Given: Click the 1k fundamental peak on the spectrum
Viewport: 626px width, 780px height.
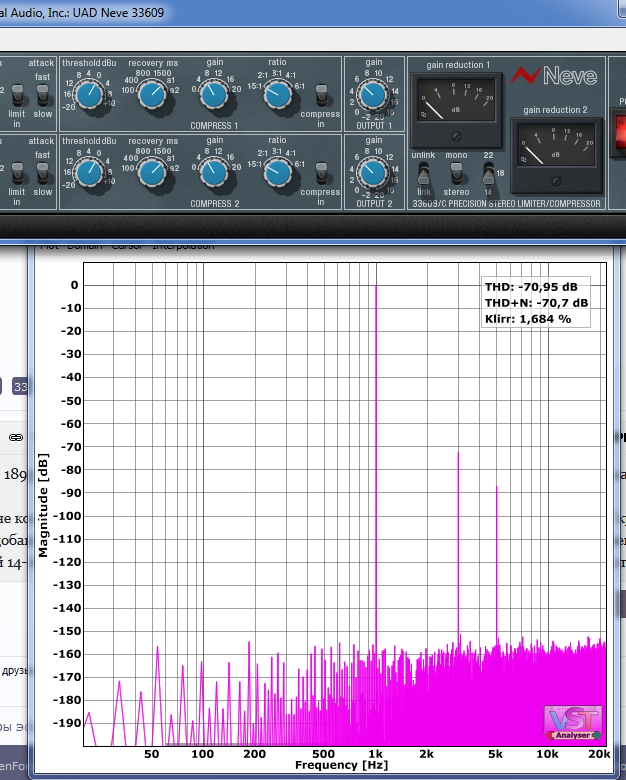Looking at the screenshot, I should (376, 468).
